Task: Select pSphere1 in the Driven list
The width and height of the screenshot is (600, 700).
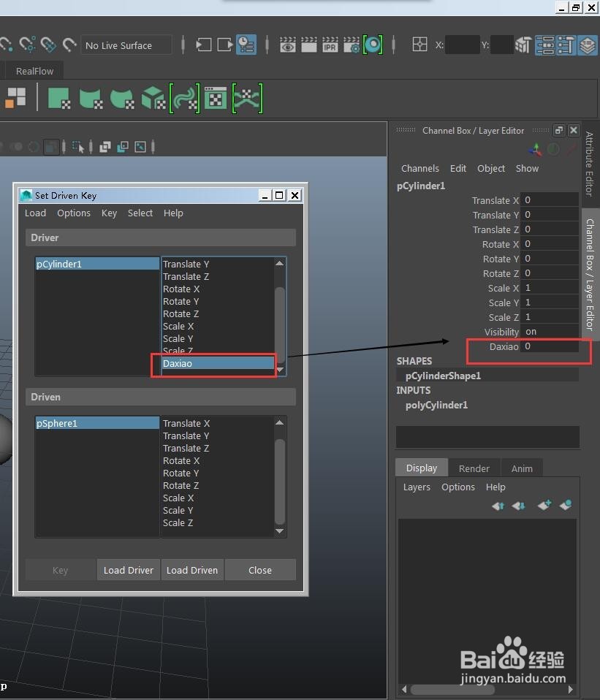Action: coord(97,423)
